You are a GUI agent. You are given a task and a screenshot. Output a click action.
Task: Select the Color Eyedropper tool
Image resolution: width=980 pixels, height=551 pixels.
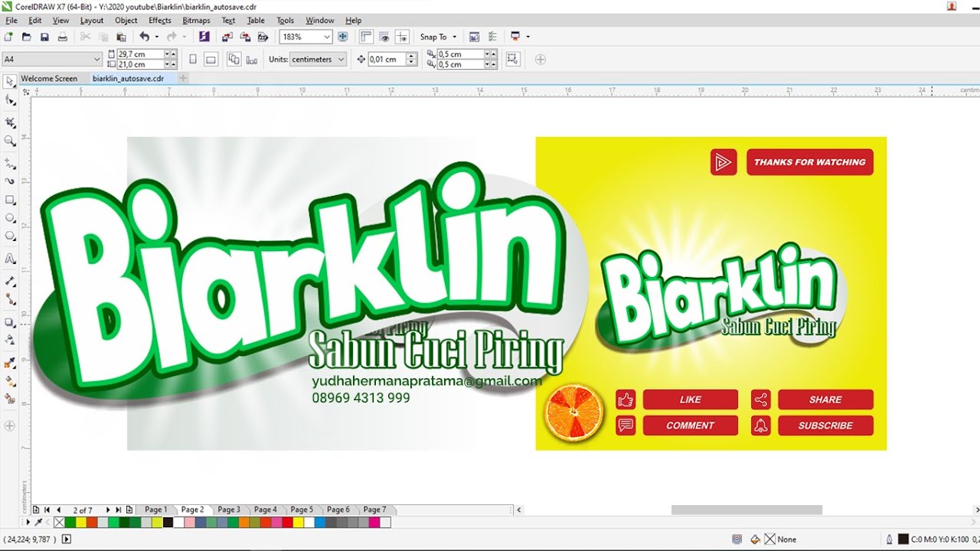point(10,362)
